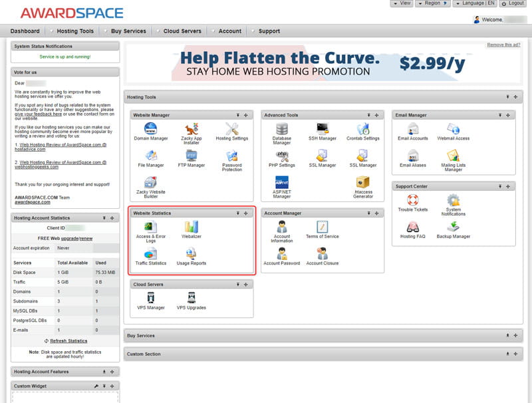Open the Region dropdown
532x403 pixels.
tap(432, 3)
